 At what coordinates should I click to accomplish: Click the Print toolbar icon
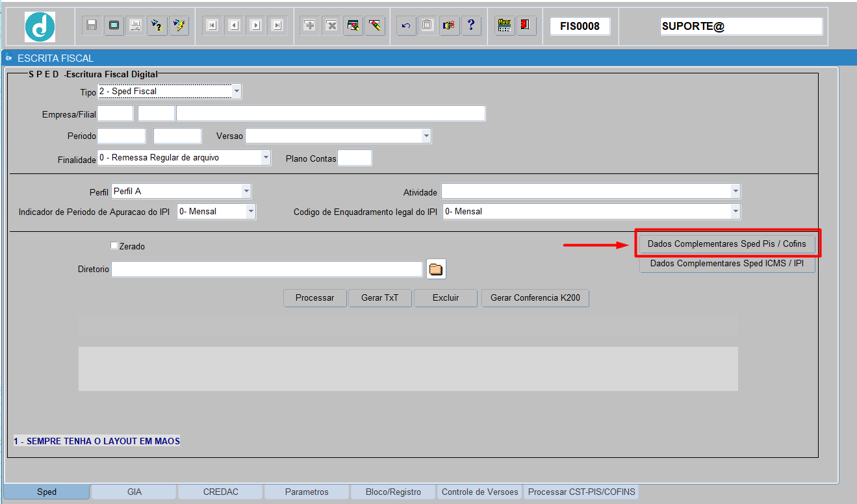point(135,26)
